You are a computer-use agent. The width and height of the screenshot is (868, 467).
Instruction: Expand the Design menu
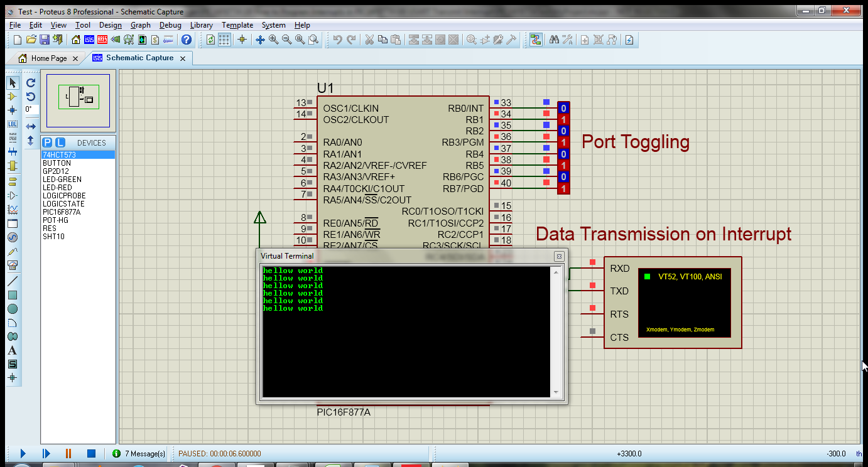[110, 25]
